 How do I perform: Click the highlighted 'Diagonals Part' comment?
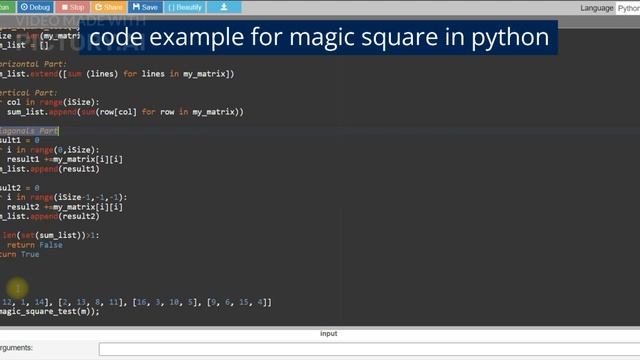29,131
